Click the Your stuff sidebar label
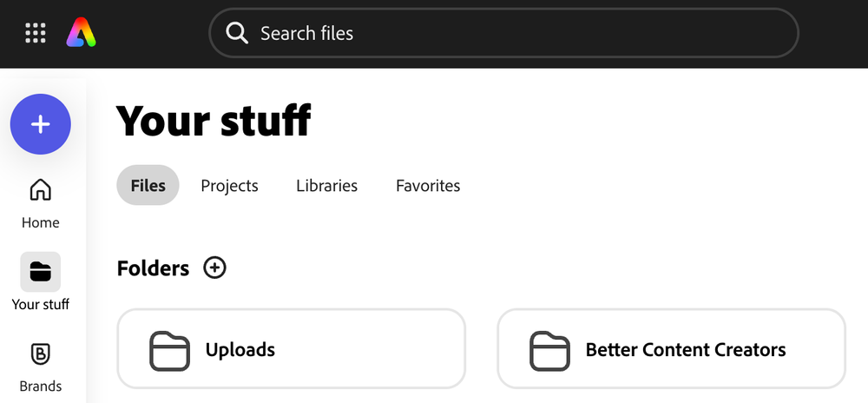 [41, 304]
